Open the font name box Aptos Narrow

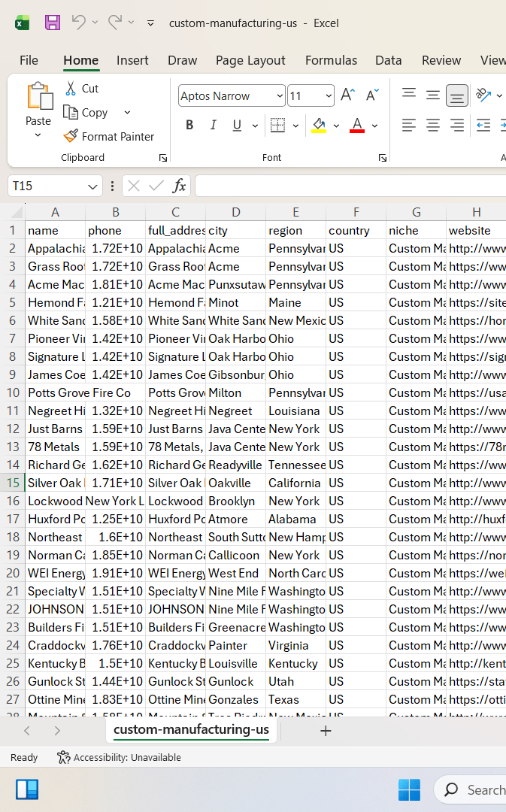click(x=232, y=95)
